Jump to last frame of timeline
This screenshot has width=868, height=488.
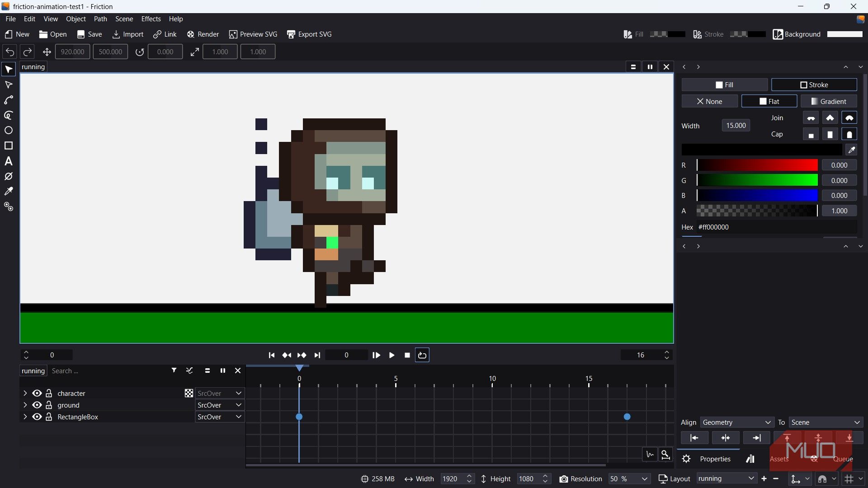pyautogui.click(x=317, y=356)
